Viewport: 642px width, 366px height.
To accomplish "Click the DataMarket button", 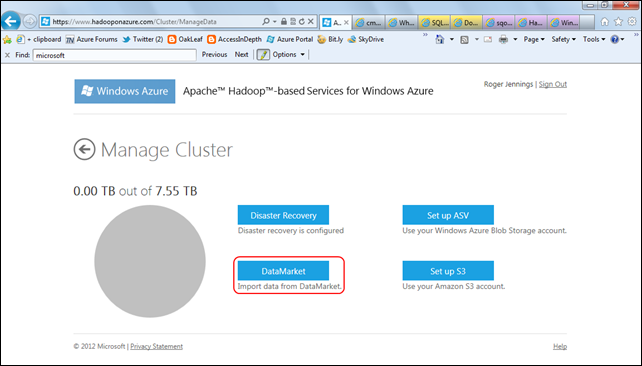I will pos(283,271).
